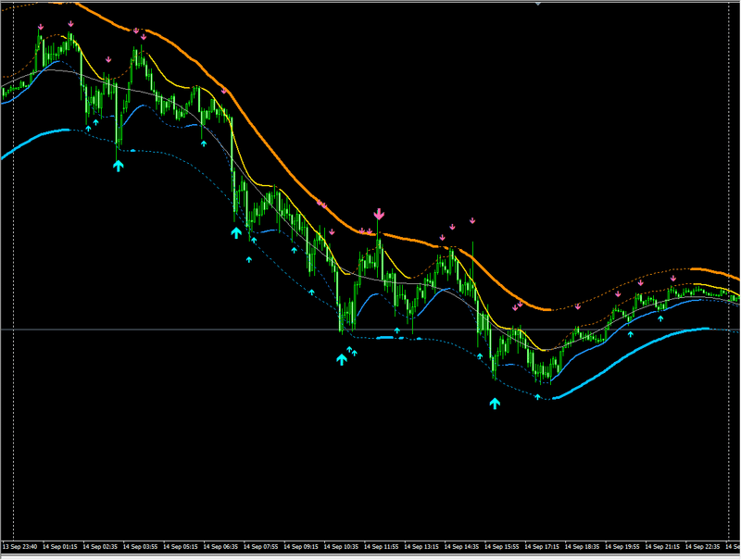Select the 14 Sep 14:35 axis label
This screenshot has height=560, width=741.
(x=461, y=547)
